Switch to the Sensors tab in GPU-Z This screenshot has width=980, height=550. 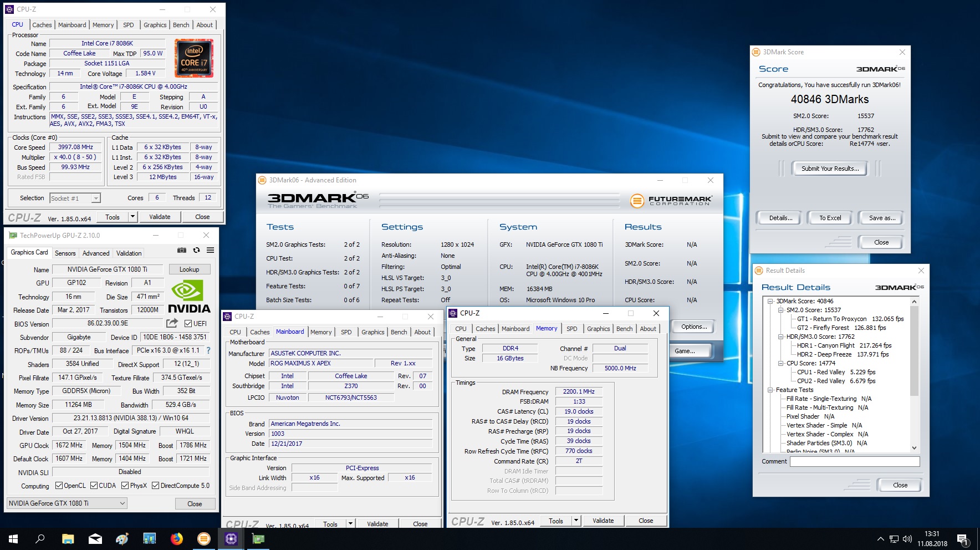[65, 253]
